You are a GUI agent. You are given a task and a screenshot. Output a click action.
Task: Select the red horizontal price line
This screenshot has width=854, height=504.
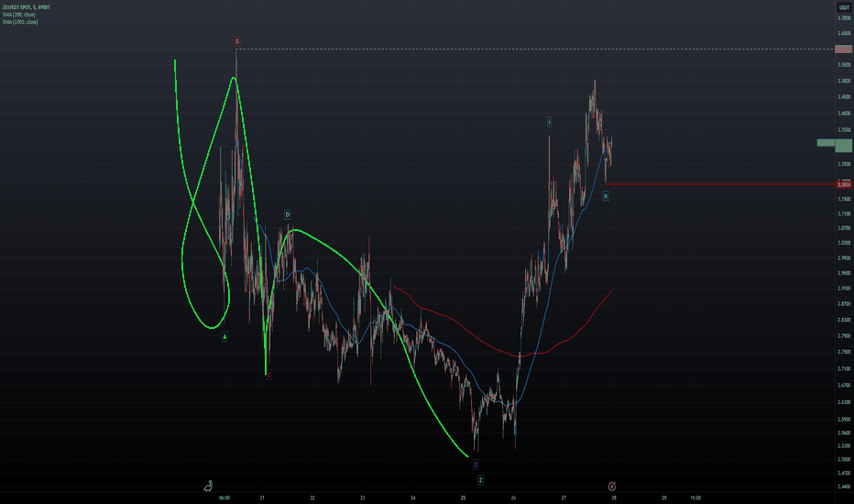[x=719, y=184]
